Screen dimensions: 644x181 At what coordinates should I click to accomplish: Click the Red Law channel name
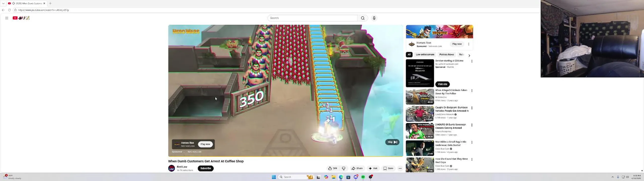tap(182, 167)
